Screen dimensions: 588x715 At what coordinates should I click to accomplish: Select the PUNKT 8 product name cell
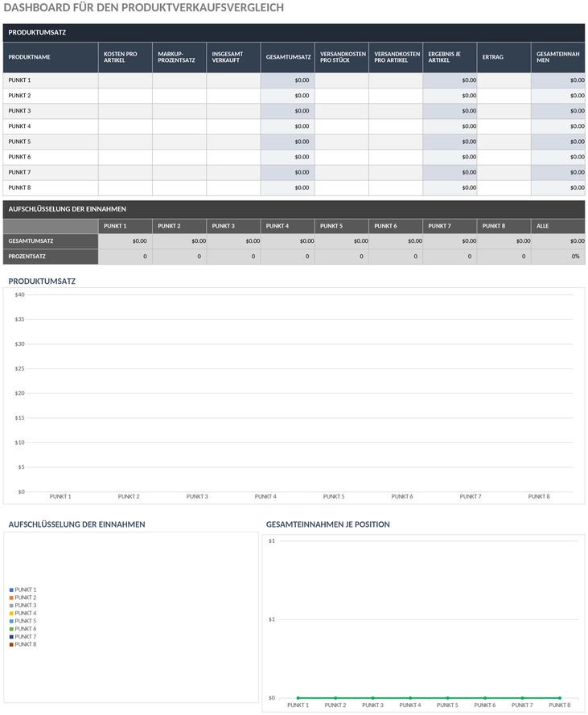pos(51,188)
